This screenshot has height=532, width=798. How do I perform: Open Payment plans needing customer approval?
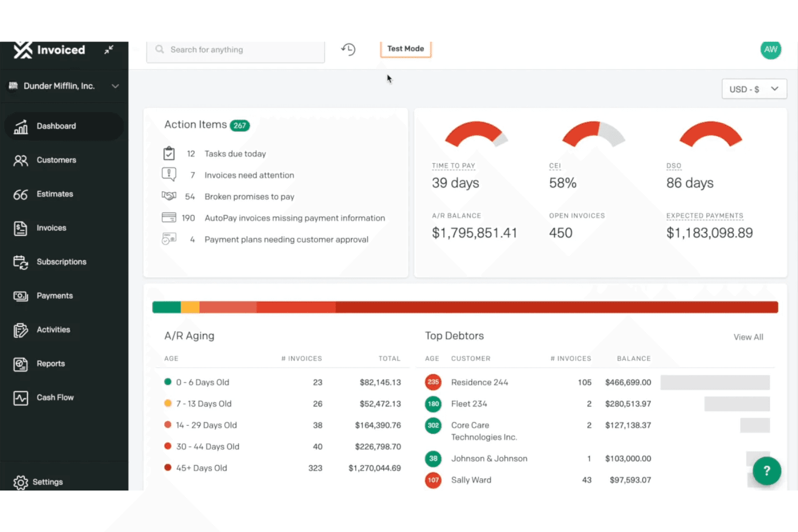[x=286, y=239]
